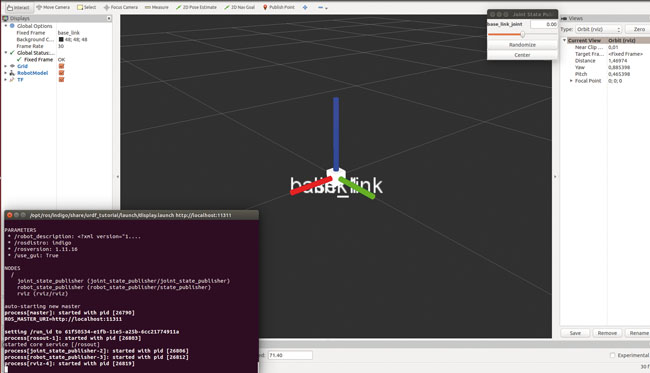The height and width of the screenshot is (373, 650).
Task: Click the Publish Point tool
Action: pyautogui.click(x=279, y=7)
